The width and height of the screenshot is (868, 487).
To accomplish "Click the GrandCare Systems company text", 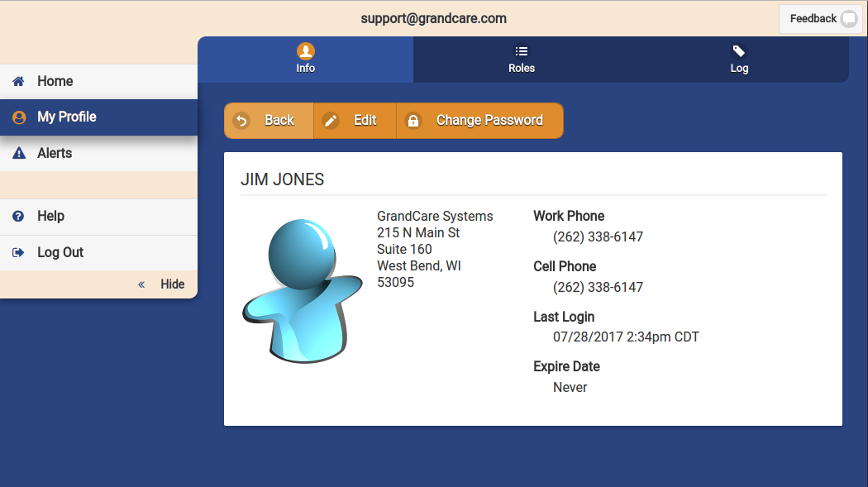I will click(x=435, y=217).
